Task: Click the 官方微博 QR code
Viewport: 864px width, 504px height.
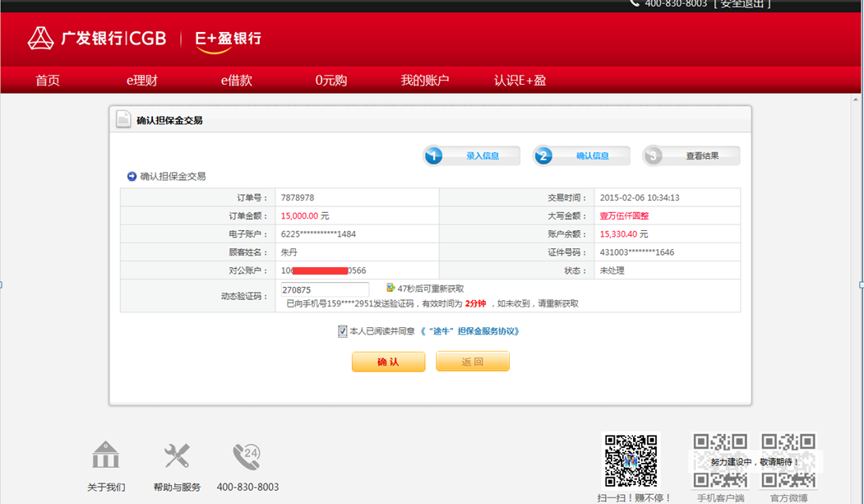Action: pyautogui.click(x=789, y=460)
